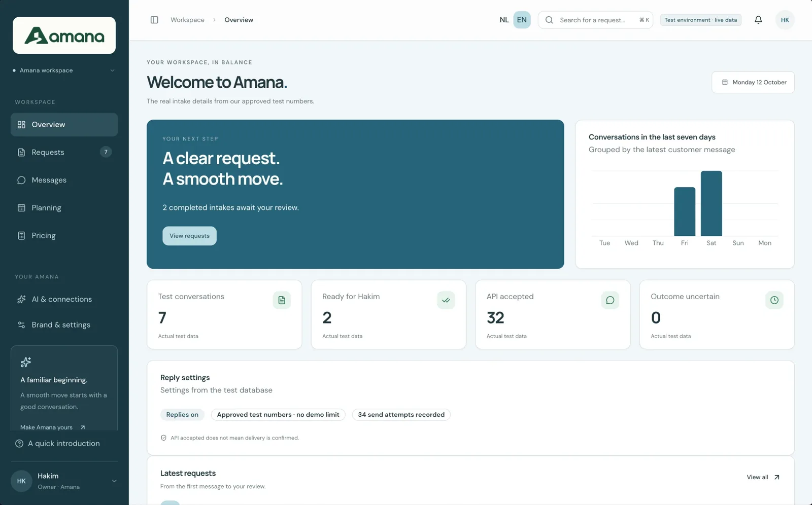Open Brand & settings

click(64, 325)
